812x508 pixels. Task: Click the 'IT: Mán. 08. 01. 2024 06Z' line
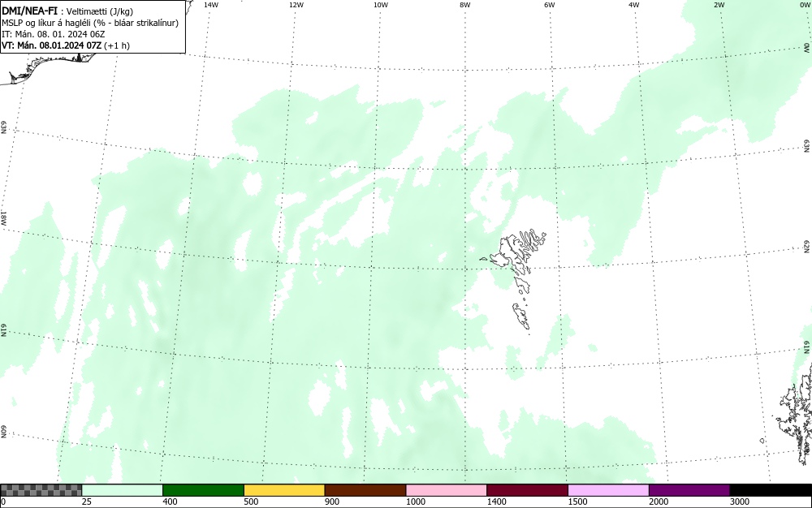[x=54, y=34]
